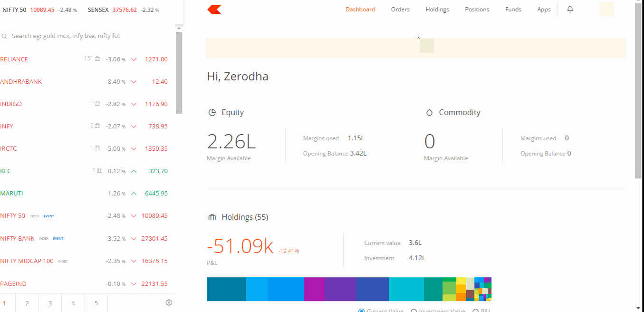Open the notifications bell
Screen dimensions: 644x312
coord(570,9)
